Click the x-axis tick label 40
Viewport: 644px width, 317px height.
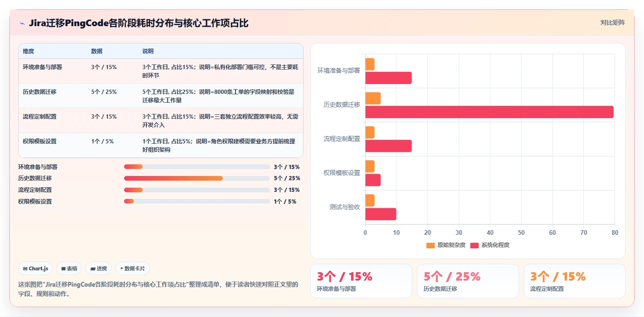click(x=490, y=232)
